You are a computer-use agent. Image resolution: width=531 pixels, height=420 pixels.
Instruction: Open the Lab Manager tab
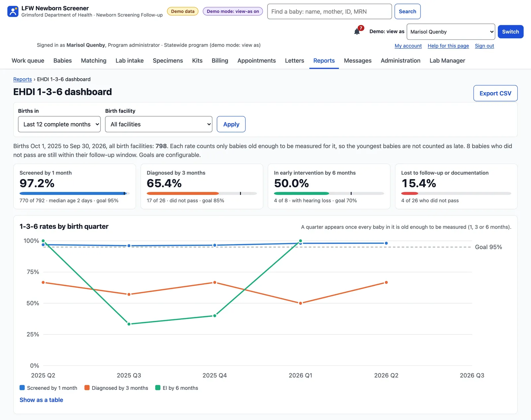pyautogui.click(x=447, y=61)
